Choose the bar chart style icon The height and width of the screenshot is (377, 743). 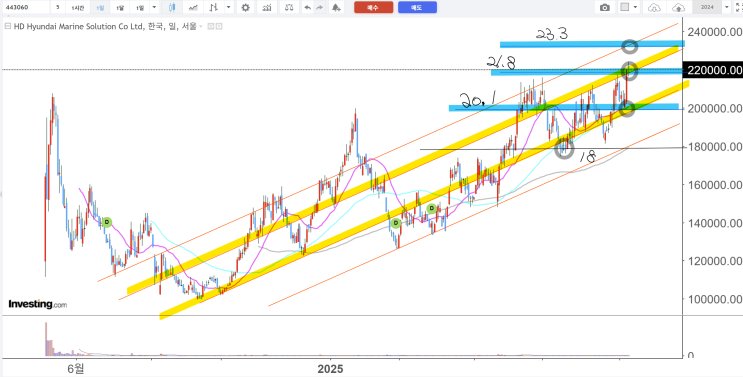click(x=215, y=7)
